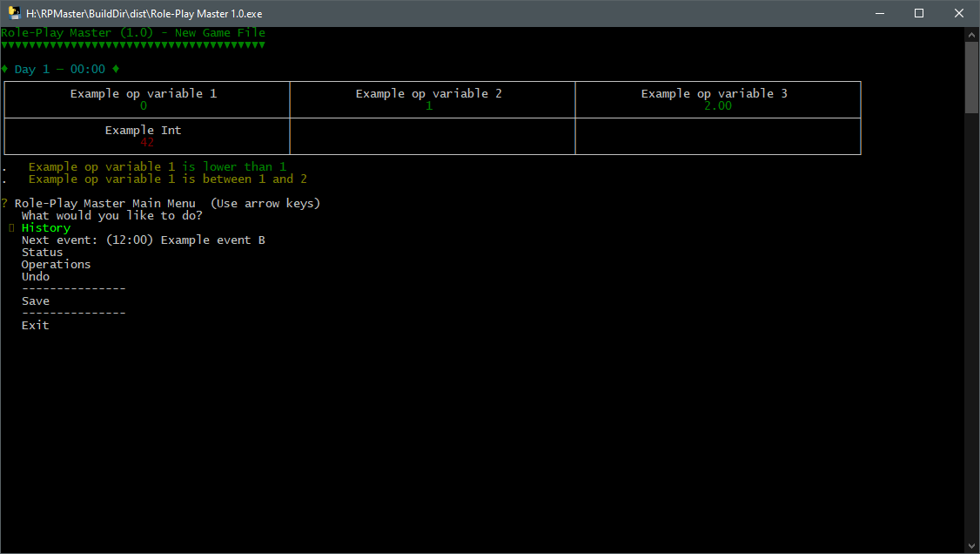
Task: Choose Save in the main menu
Action: [36, 301]
